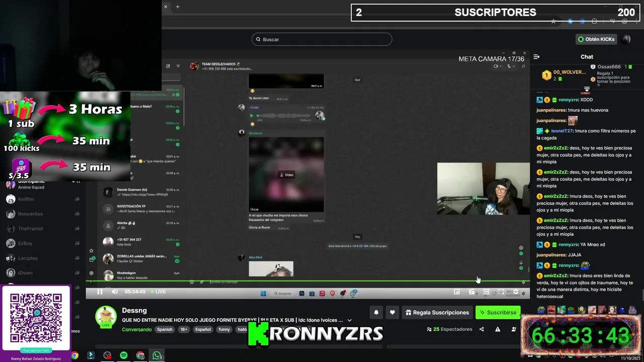Enable notifications with the bell icon
This screenshot has width=644, height=362.
pos(376,312)
